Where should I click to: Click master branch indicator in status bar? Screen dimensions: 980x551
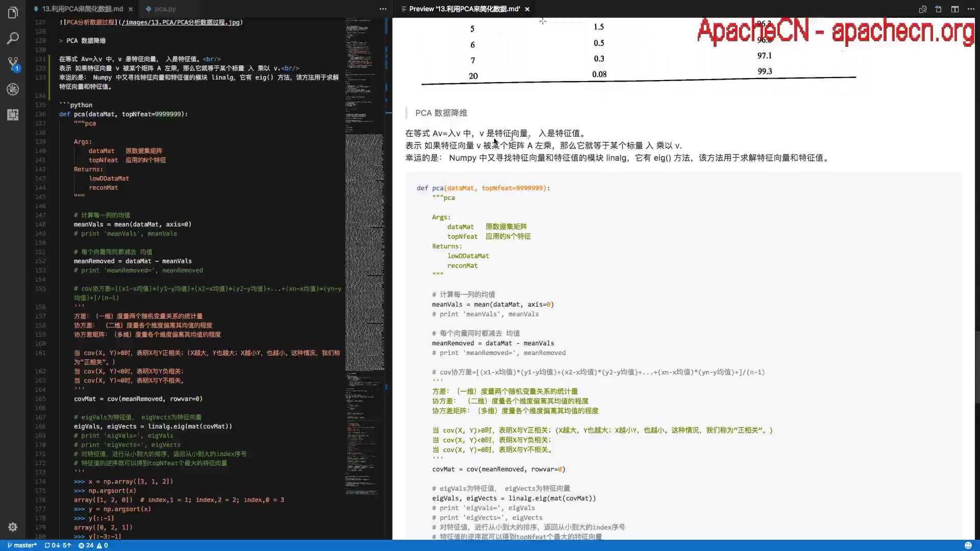(22, 545)
